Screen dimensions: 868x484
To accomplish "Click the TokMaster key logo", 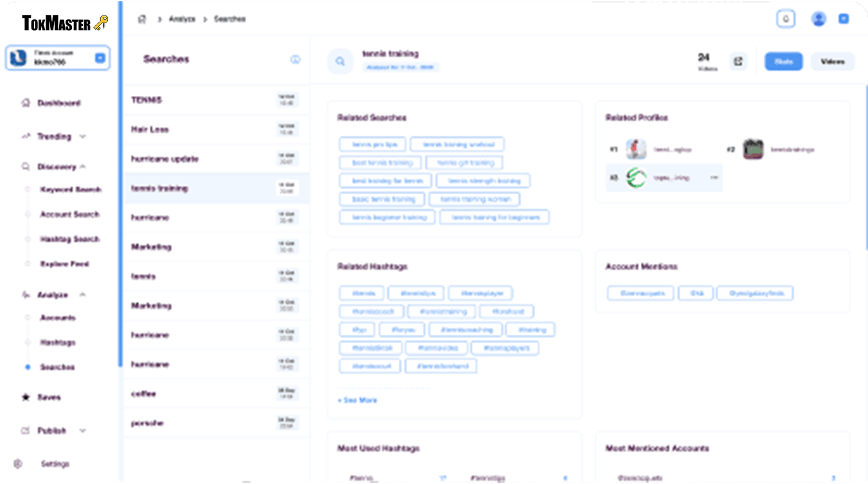I will point(101,24).
